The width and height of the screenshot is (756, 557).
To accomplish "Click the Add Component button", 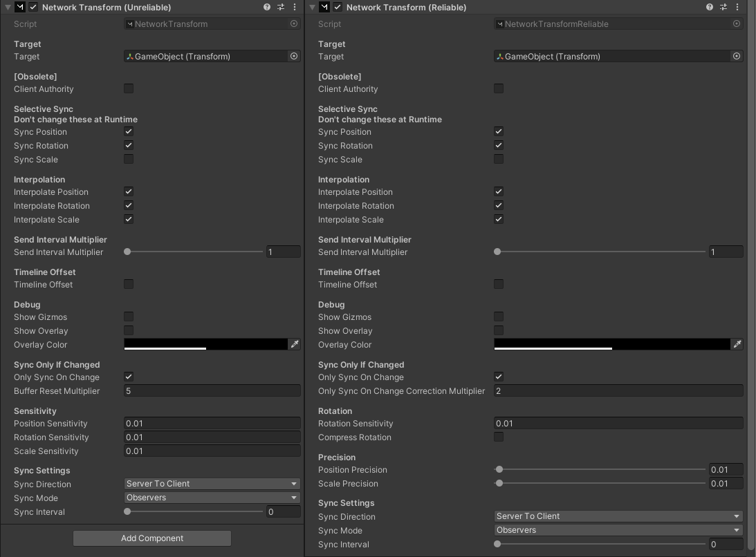I will click(x=152, y=538).
